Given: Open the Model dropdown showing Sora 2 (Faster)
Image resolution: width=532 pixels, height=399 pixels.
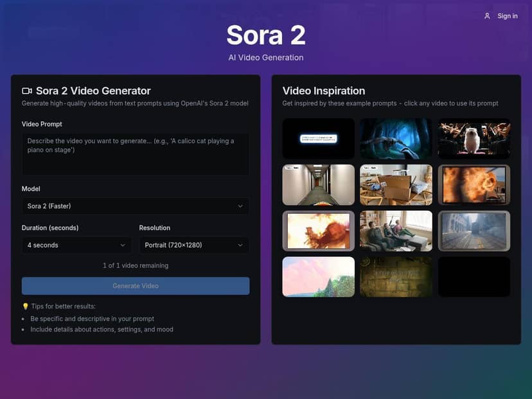Looking at the screenshot, I should point(135,206).
